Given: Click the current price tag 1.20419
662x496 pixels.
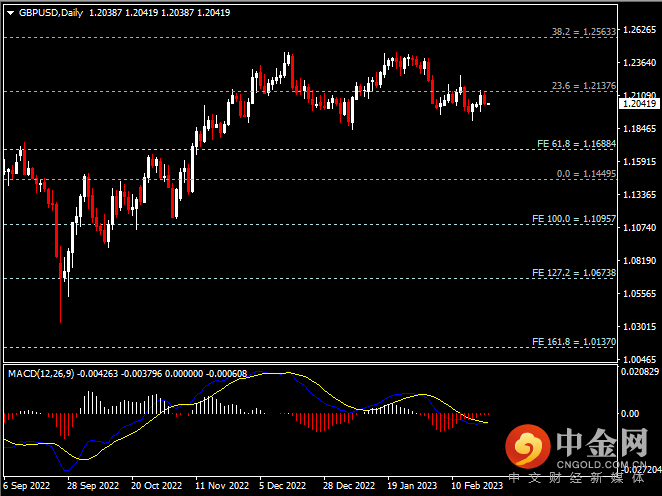Looking at the screenshot, I should [640, 103].
